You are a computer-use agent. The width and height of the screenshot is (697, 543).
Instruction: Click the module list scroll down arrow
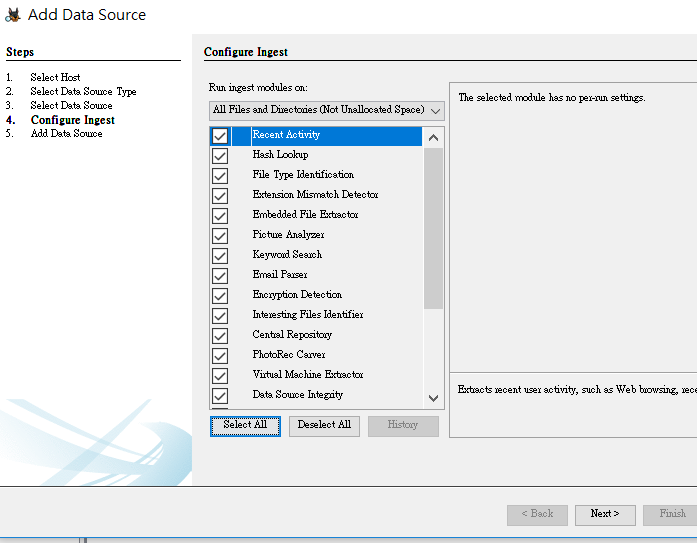[x=433, y=398]
